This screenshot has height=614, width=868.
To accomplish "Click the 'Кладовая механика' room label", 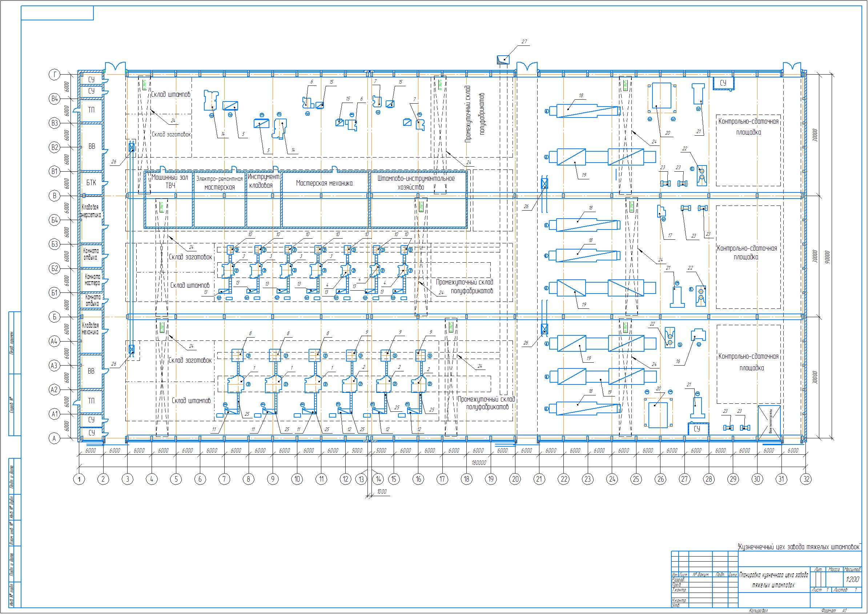I will (x=91, y=328).
